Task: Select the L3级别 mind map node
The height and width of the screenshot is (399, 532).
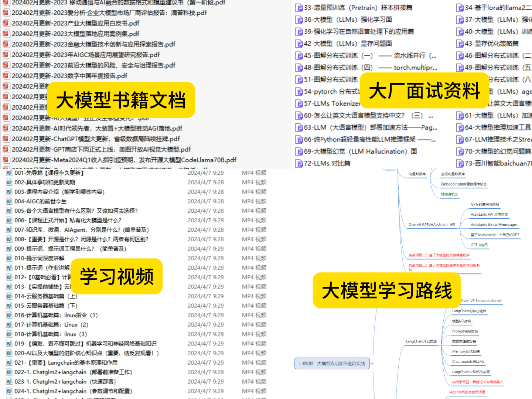Action: (331, 363)
